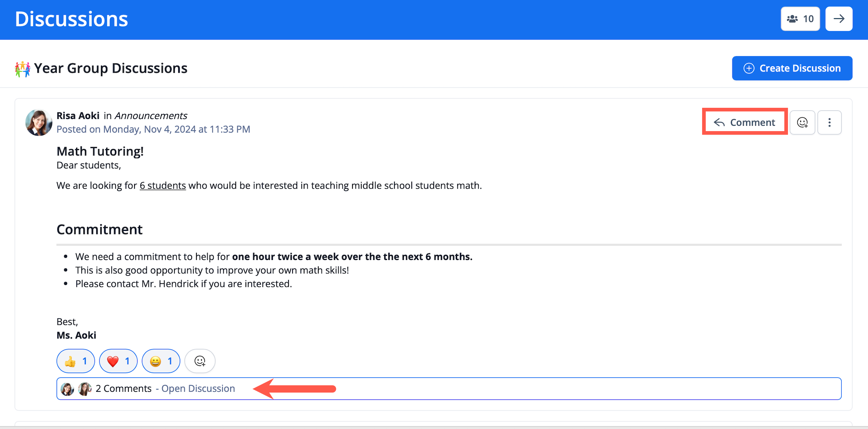Viewport: 868px width, 429px height.
Task: Toggle the thumbs up reaction
Action: (76, 361)
